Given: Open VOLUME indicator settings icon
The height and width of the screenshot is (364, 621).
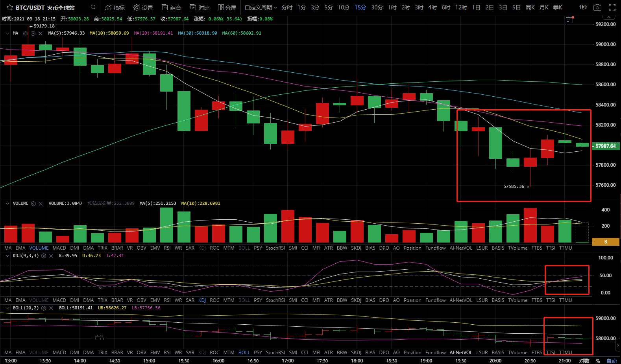Looking at the screenshot, I should (x=33, y=204).
